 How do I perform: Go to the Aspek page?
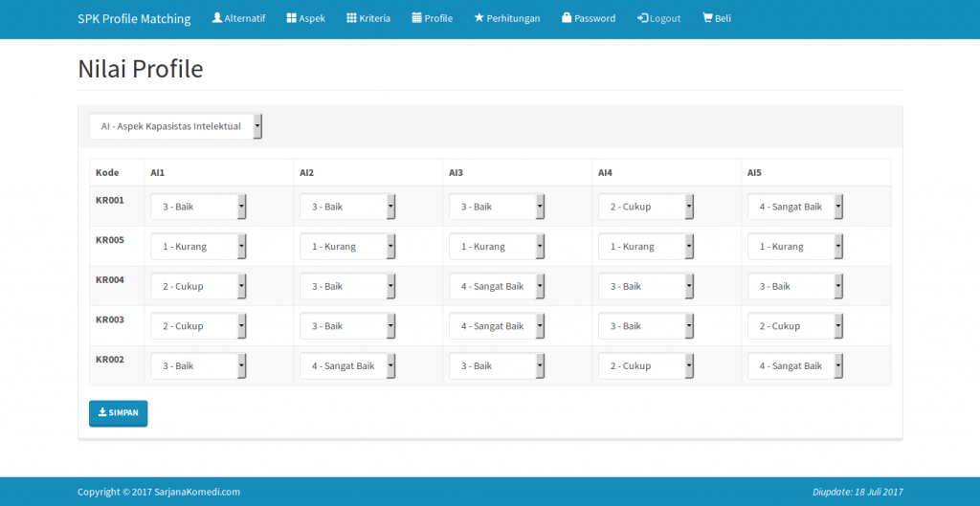pos(312,18)
